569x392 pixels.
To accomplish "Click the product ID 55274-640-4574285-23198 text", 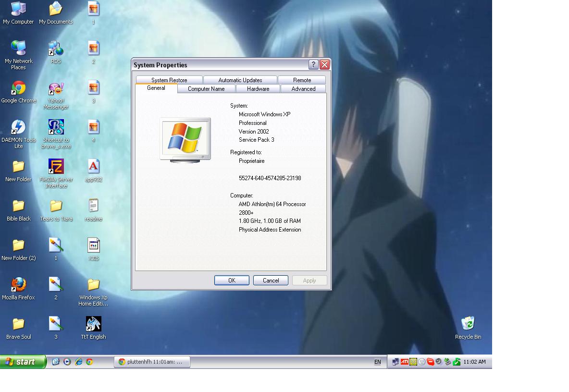I will point(270,178).
